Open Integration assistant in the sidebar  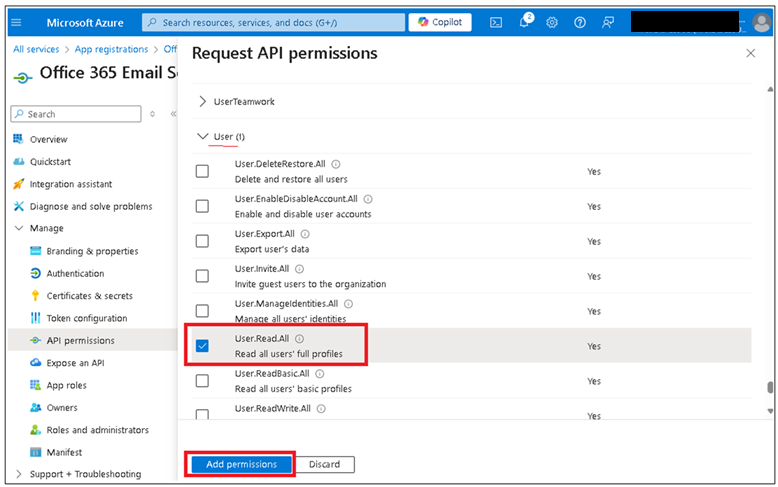71,184
